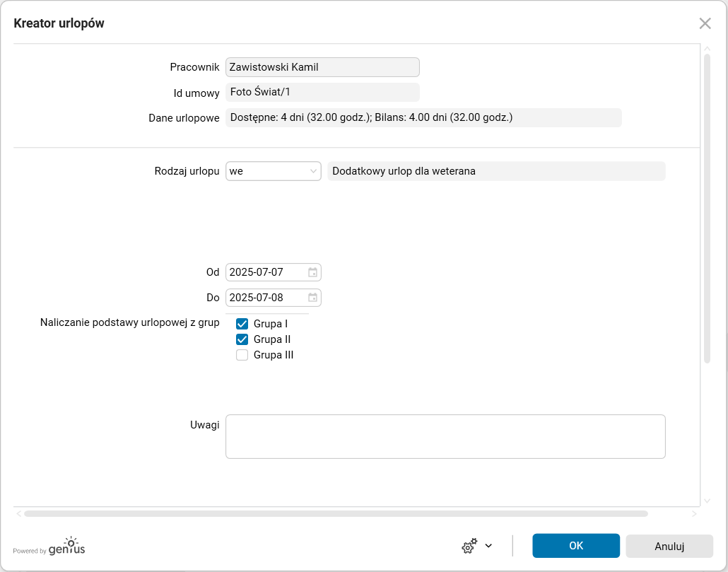Image resolution: width=728 pixels, height=572 pixels.
Task: Click into the Uwagi text area
Action: (x=445, y=436)
